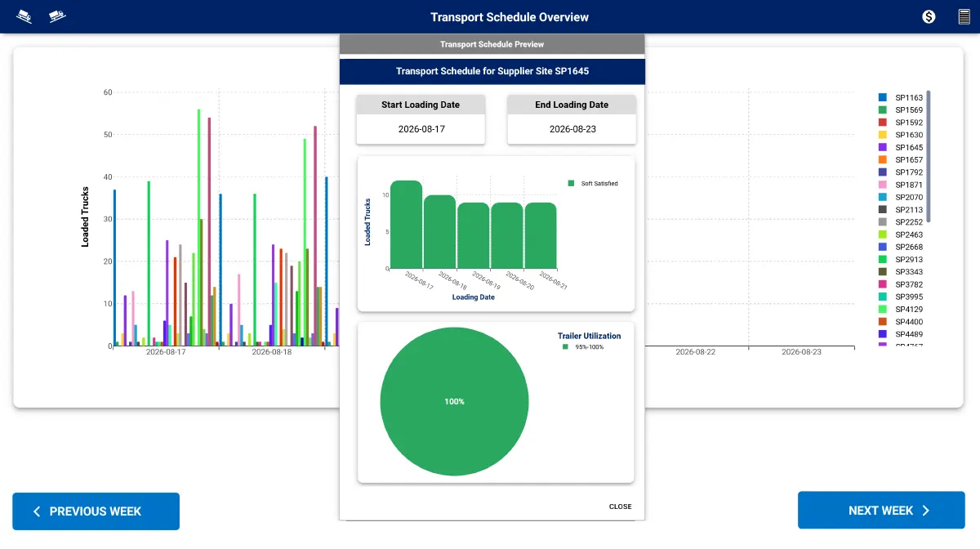The height and width of the screenshot is (549, 980).
Task: Toggle the SP1792 legend entry
Action: 901,172
